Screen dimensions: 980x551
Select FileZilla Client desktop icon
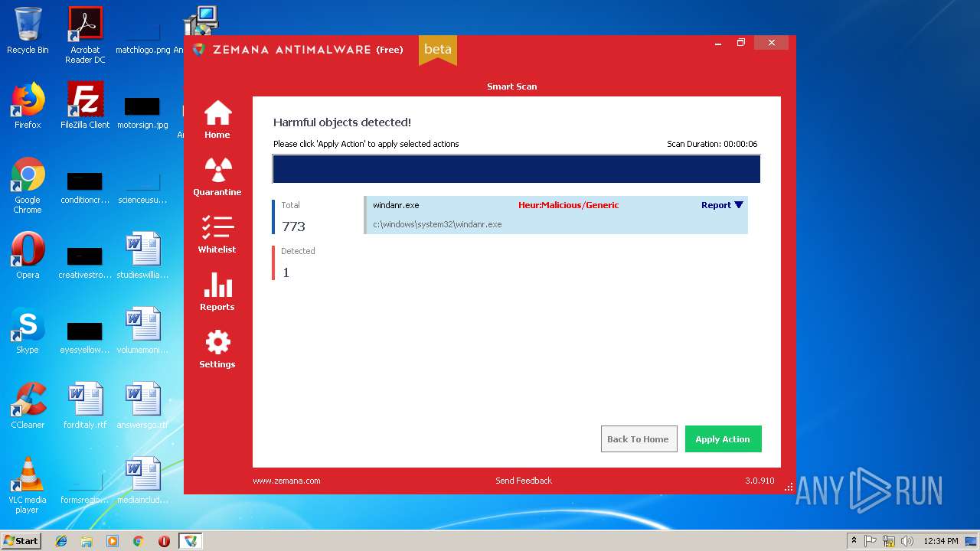[x=85, y=106]
